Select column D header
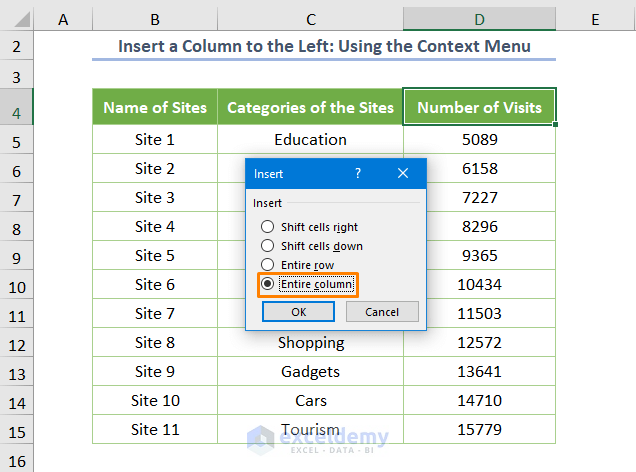This screenshot has height=472, width=636. point(480,18)
